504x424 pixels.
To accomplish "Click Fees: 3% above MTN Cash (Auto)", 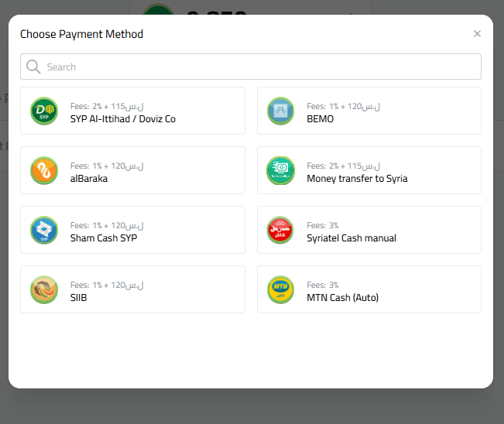I will (322, 286).
